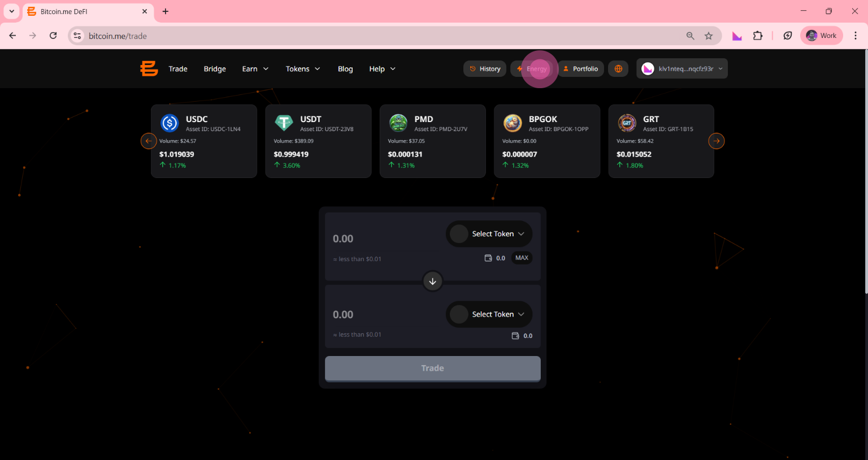This screenshot has height=460, width=868.
Task: Open the browser extensions puzzle icon
Action: point(758,36)
